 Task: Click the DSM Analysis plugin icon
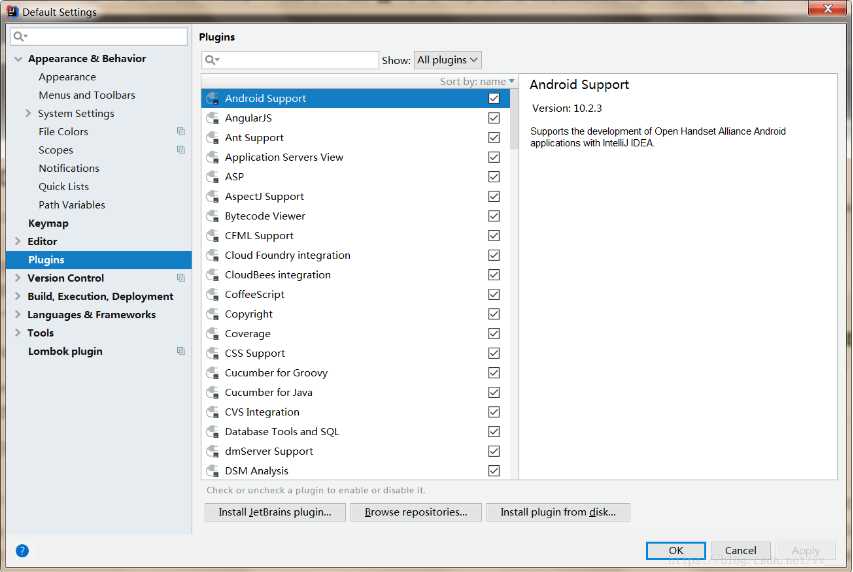213,471
